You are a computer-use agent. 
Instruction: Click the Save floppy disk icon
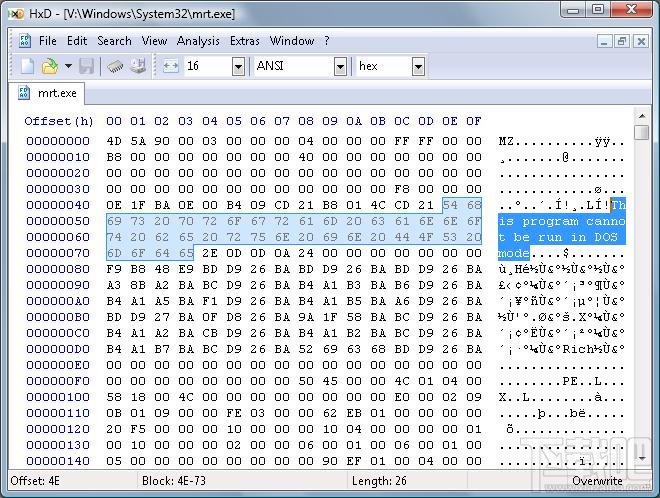(86, 66)
